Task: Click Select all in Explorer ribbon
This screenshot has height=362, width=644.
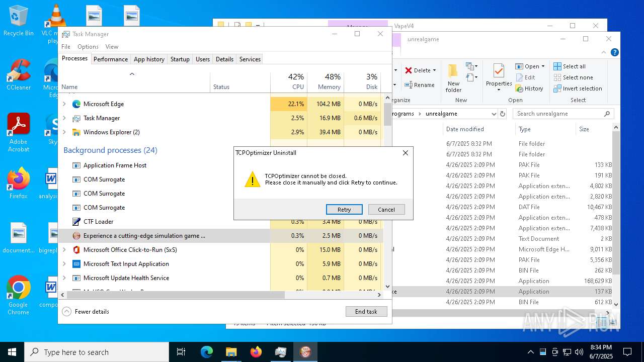Action: 570,66
